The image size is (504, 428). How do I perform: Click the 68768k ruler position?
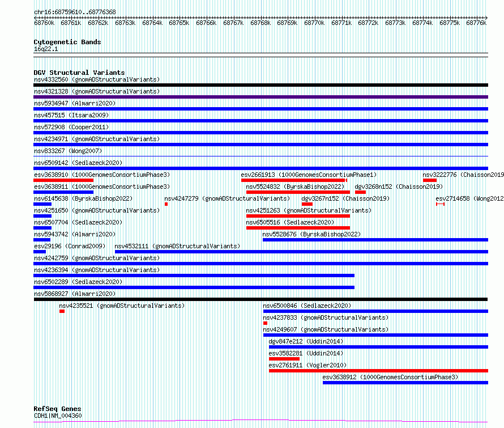[x=260, y=23]
